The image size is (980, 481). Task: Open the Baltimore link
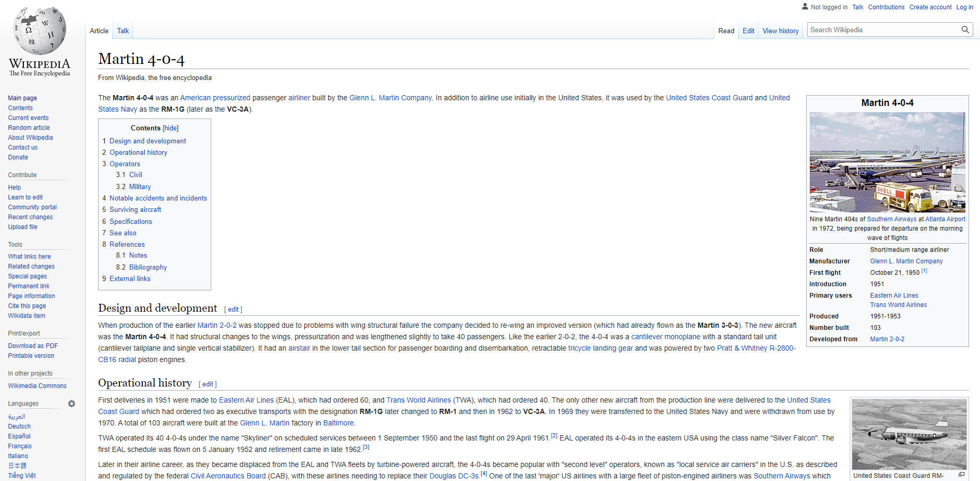tap(338, 423)
